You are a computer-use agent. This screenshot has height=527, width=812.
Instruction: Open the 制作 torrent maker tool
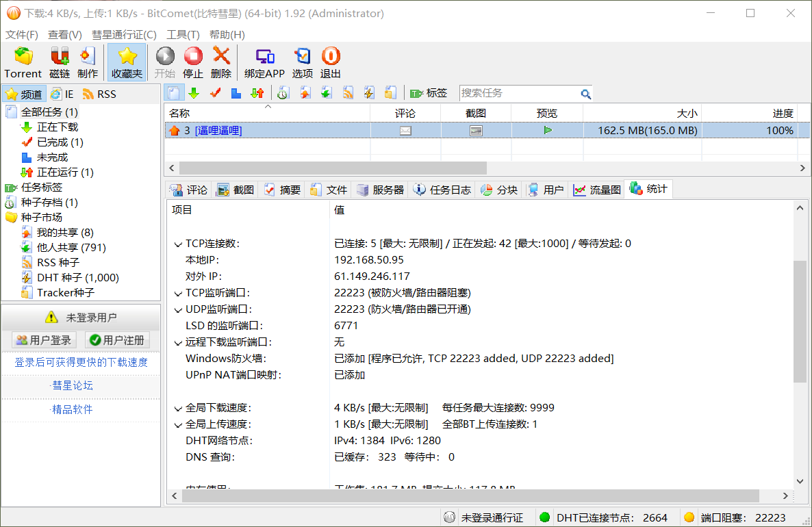tap(88, 63)
